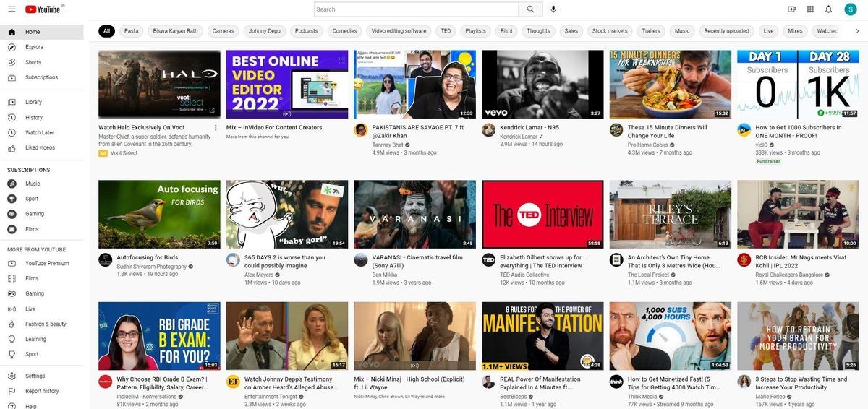Click TED Audio Collective channel avatar
The height and width of the screenshot is (409, 868).
click(489, 260)
